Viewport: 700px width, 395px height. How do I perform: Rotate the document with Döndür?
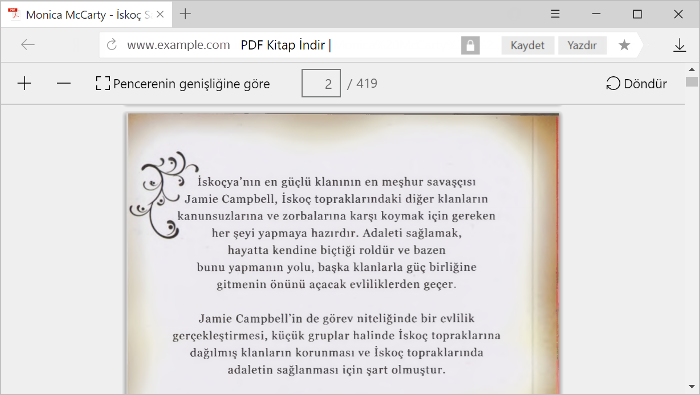tap(637, 83)
